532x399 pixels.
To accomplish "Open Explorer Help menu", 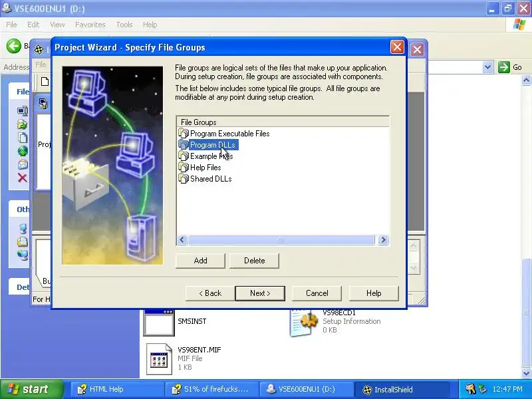I will [x=150, y=25].
